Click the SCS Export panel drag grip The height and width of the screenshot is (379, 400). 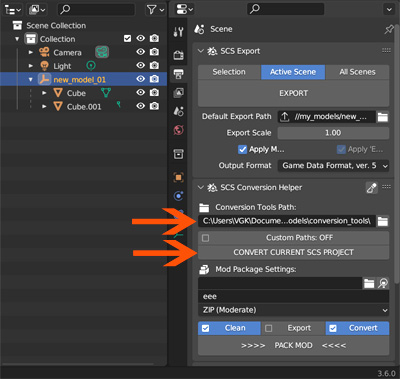coord(386,50)
